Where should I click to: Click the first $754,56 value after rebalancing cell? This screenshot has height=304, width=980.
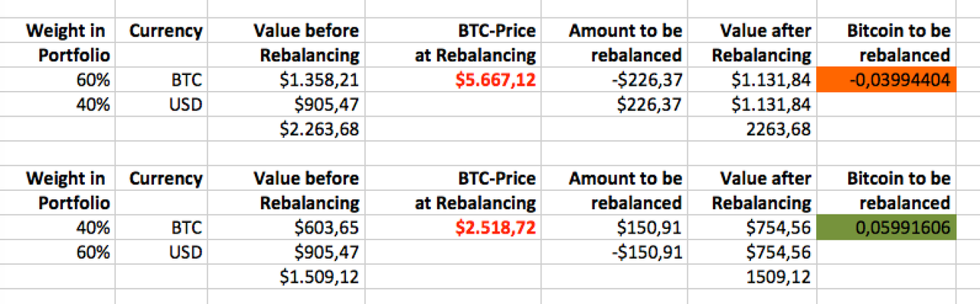click(752, 227)
